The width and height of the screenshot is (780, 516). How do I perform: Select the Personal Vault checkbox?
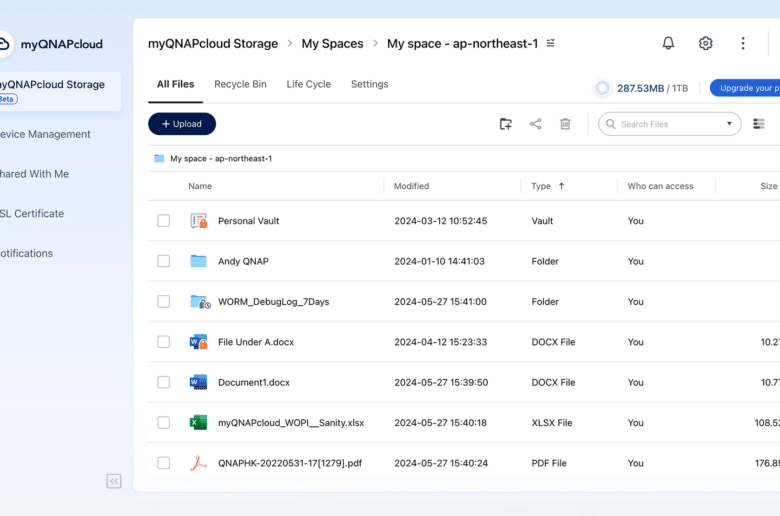pyautogui.click(x=164, y=221)
